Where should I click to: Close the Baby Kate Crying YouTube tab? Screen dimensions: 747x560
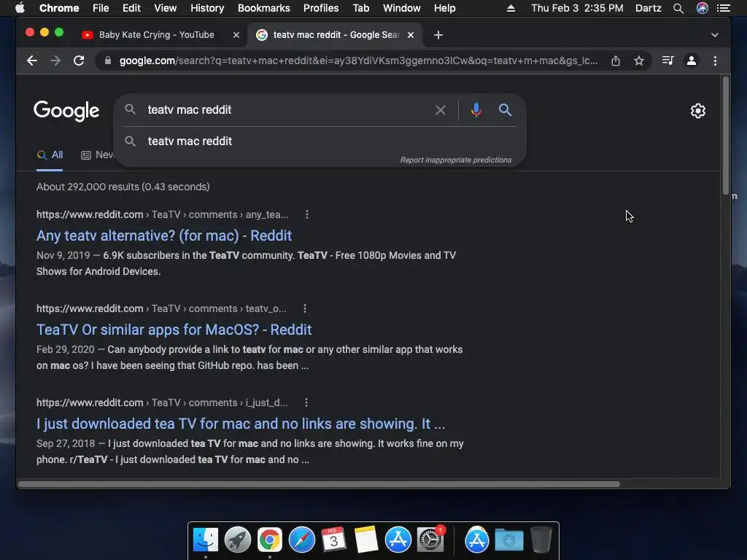click(x=236, y=35)
